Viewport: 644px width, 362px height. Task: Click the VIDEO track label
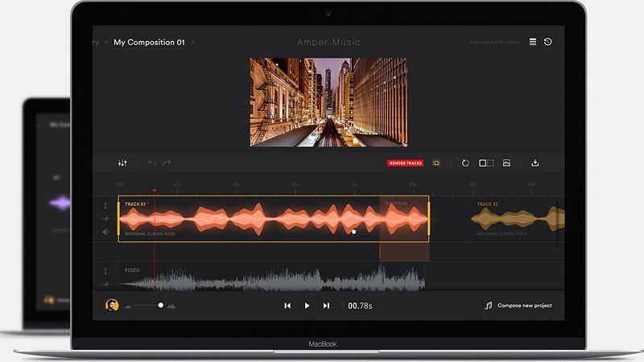[132, 270]
